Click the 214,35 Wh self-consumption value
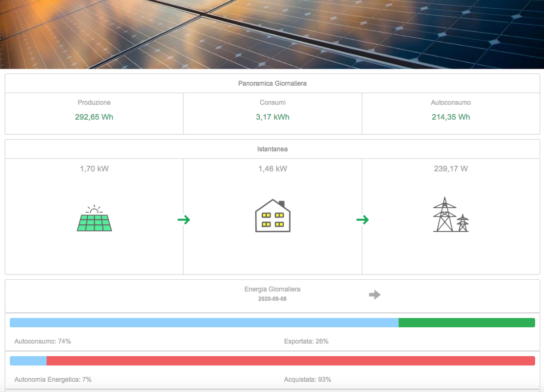This screenshot has width=544, height=392. pyautogui.click(x=451, y=117)
